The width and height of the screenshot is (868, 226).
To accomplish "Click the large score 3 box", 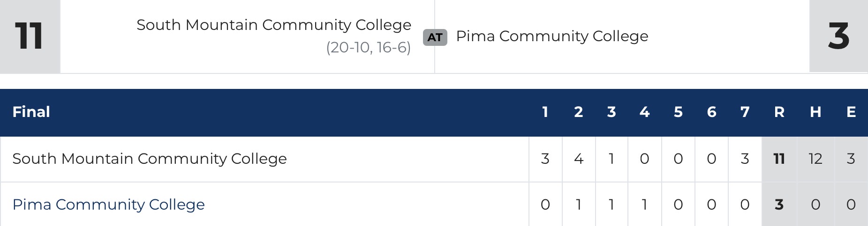I will click(x=838, y=36).
